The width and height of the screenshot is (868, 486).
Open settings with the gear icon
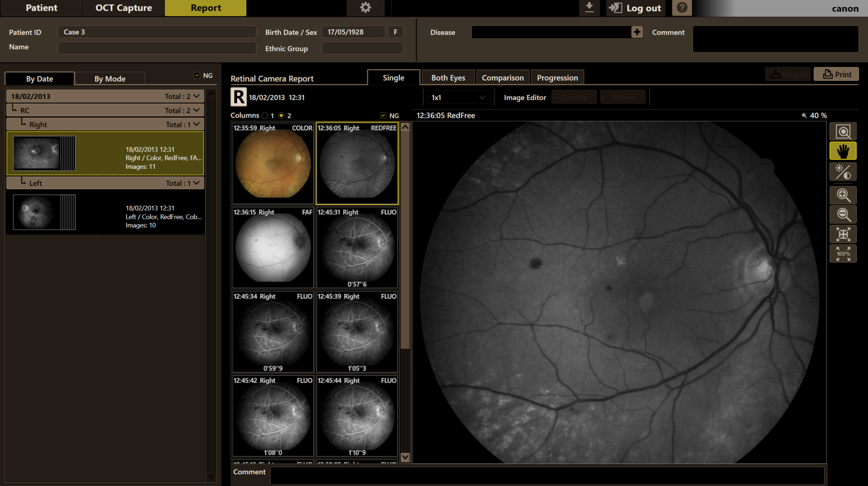pyautogui.click(x=365, y=8)
